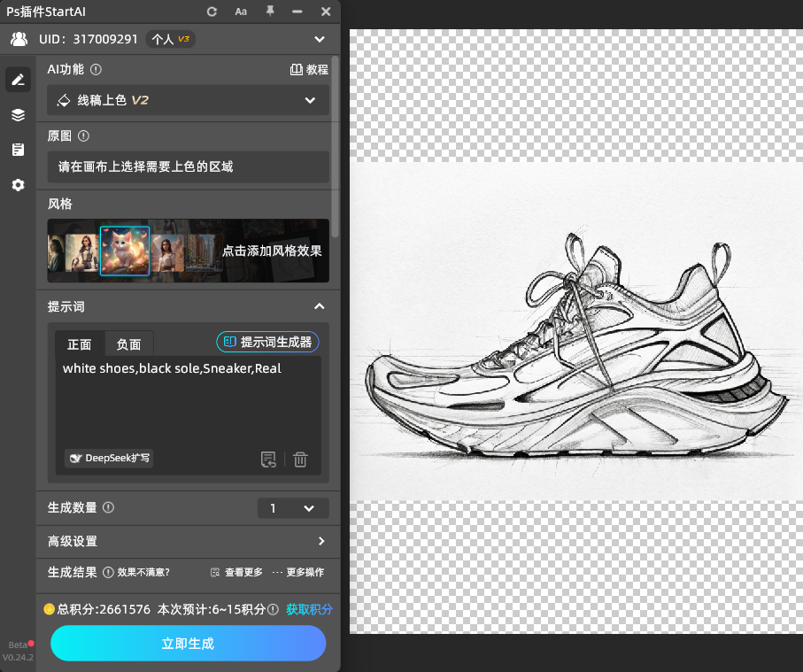
Task: Click info icon next to 生成结果
Action: 108,572
